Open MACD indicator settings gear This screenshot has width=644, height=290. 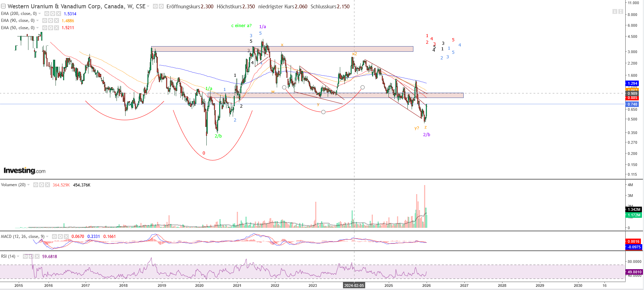tap(60, 237)
